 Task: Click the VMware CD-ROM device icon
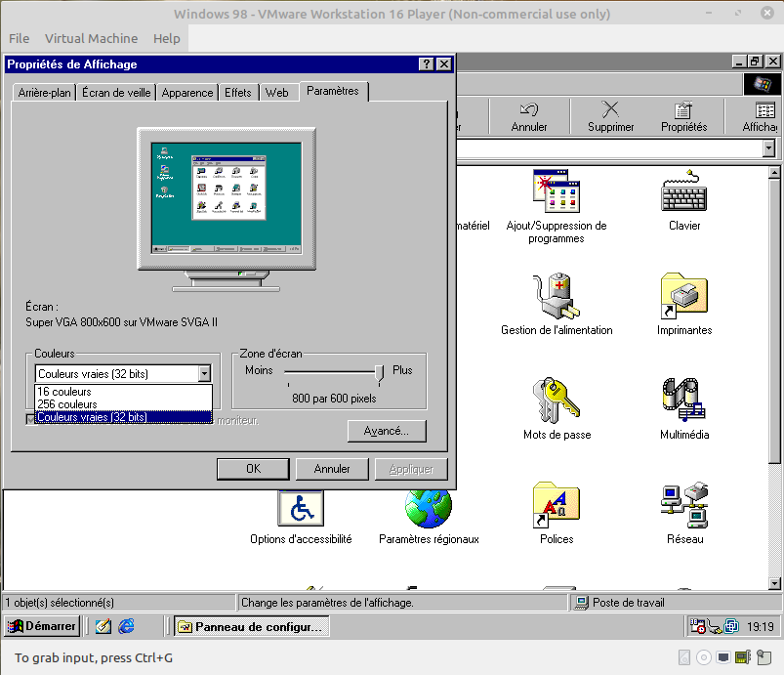click(x=703, y=657)
